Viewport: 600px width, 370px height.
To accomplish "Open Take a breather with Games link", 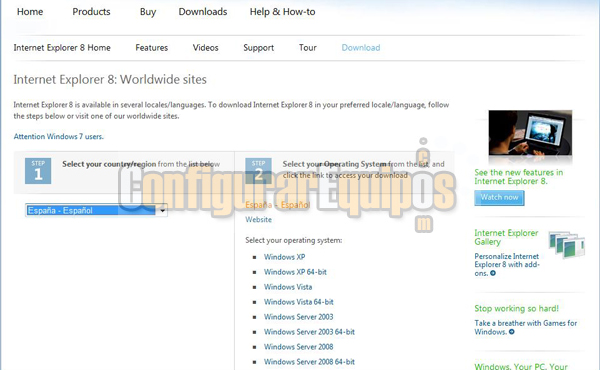I will point(525,327).
